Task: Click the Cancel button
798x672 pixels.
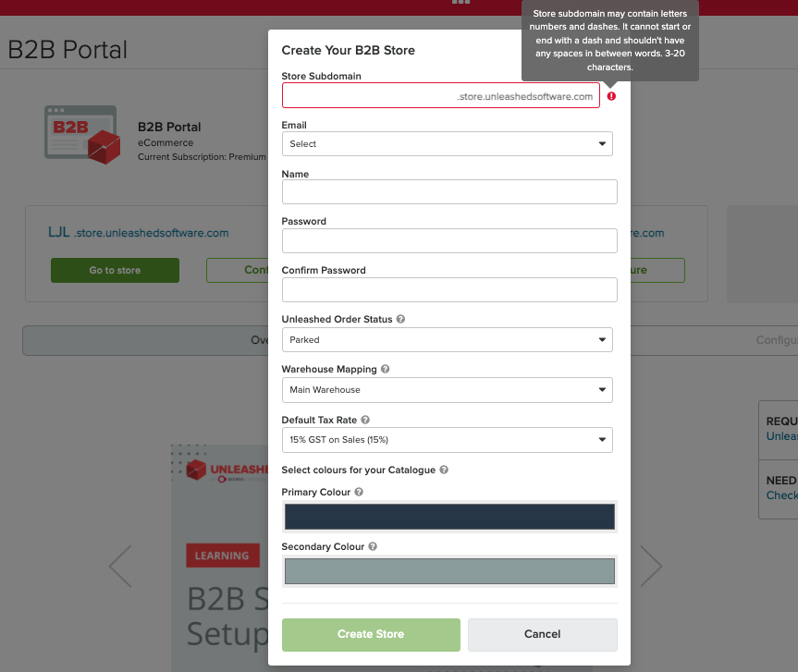Action: tap(543, 634)
